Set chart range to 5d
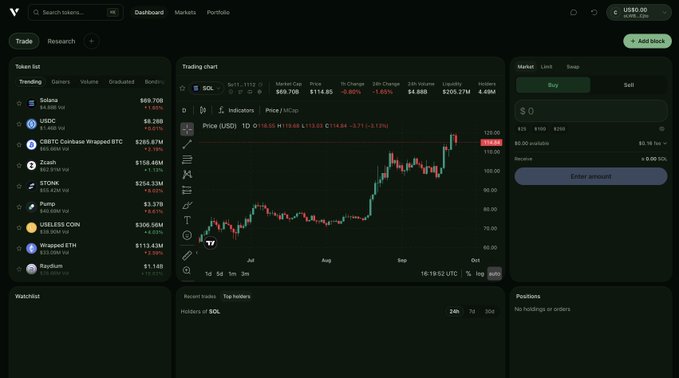This screenshot has width=679, height=378. pyautogui.click(x=220, y=274)
